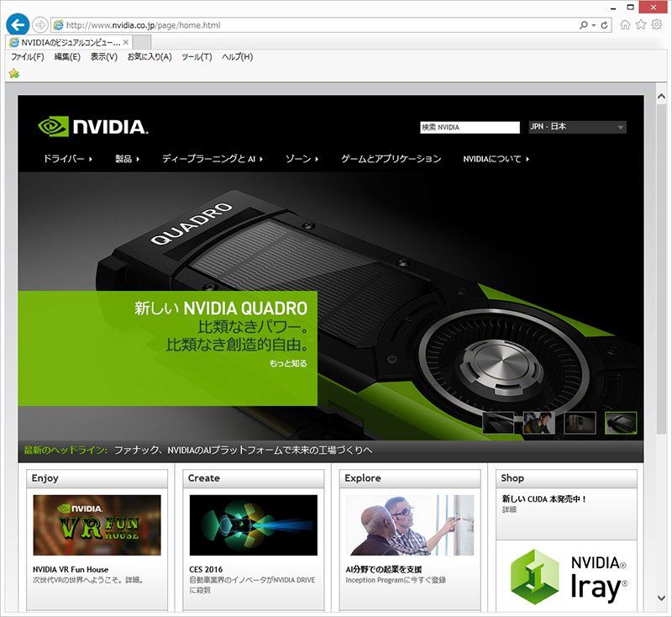
Task: Open the NVIDIA VR Fun House link
Action: coord(71,569)
